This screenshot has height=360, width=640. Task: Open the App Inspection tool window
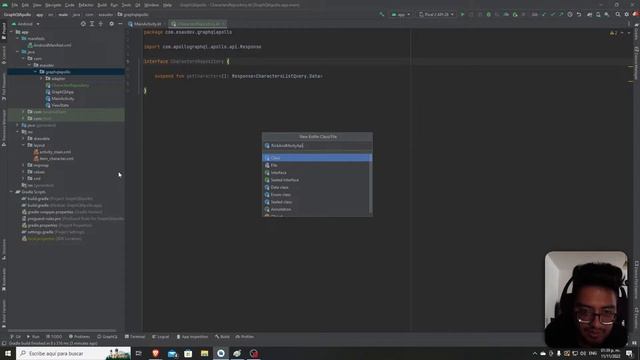[x=192, y=337]
